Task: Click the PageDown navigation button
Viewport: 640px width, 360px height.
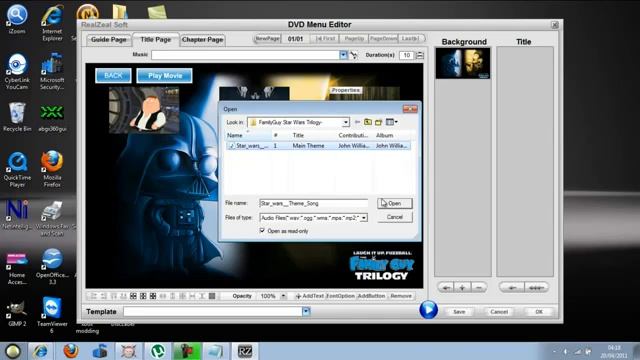Action: (383, 38)
